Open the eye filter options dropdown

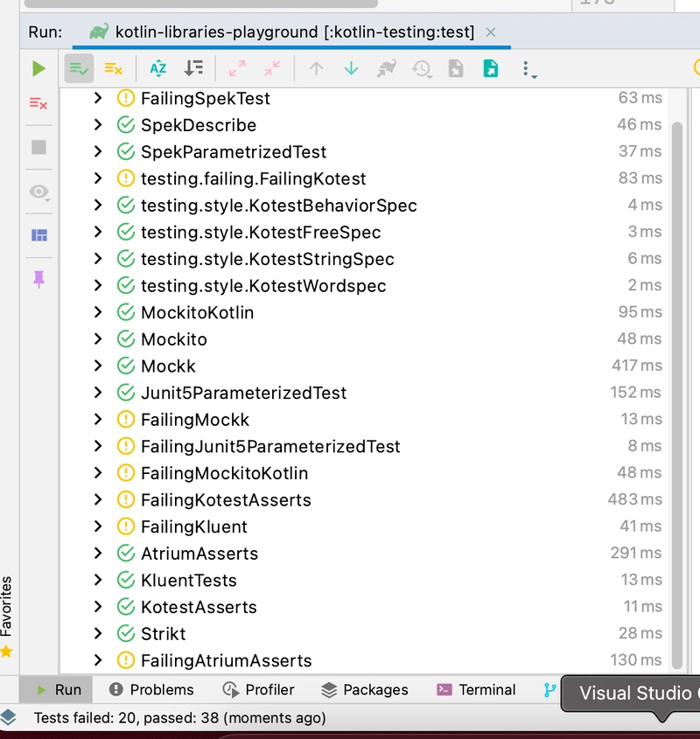(38, 192)
